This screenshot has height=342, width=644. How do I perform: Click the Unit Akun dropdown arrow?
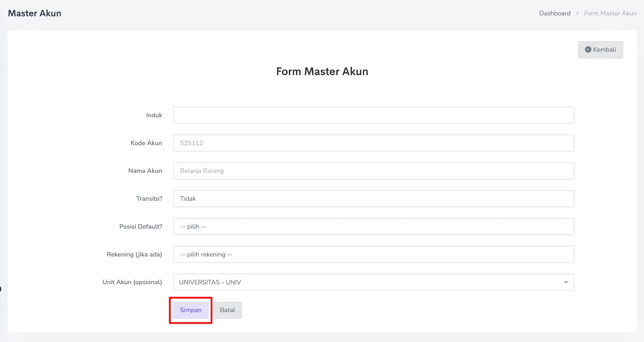(566, 282)
